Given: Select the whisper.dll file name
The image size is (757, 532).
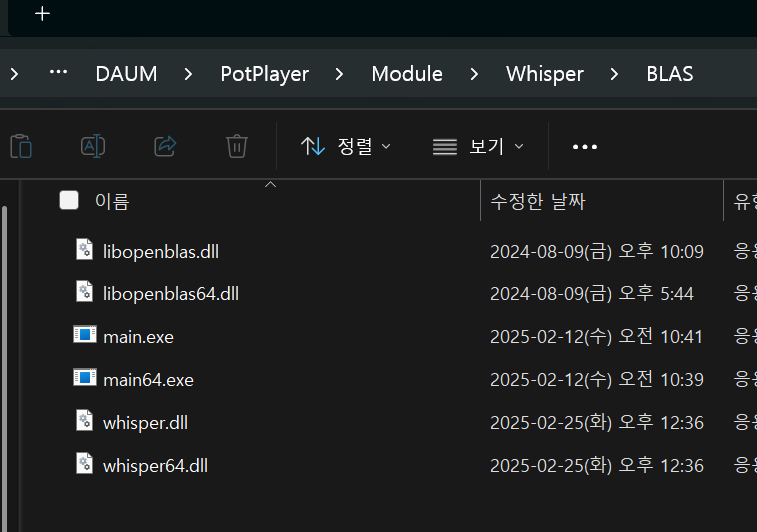Looking at the screenshot, I should pyautogui.click(x=145, y=423).
